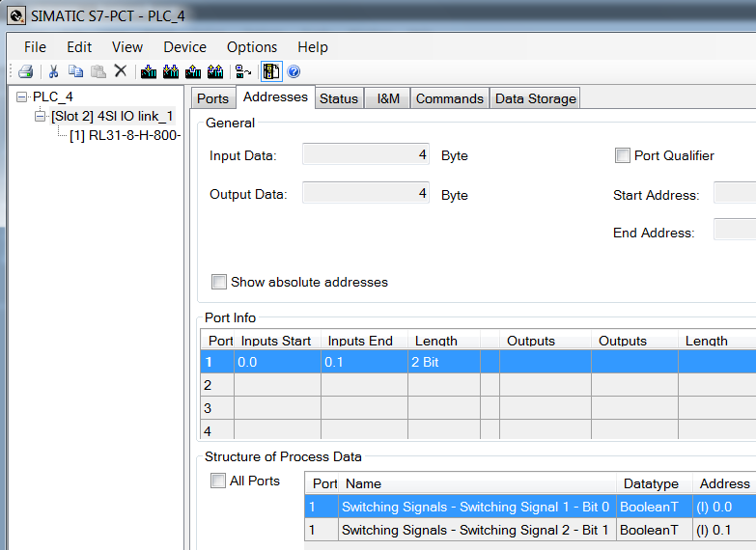Click the Start Address field

pyautogui.click(x=735, y=193)
